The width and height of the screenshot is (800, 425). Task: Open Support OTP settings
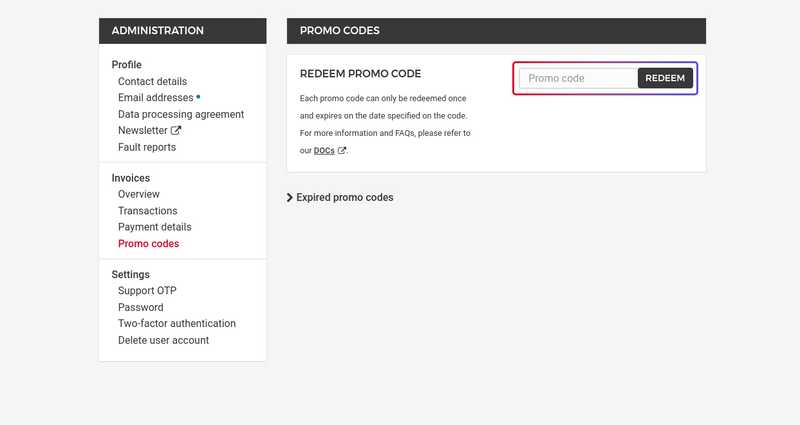coord(147,291)
